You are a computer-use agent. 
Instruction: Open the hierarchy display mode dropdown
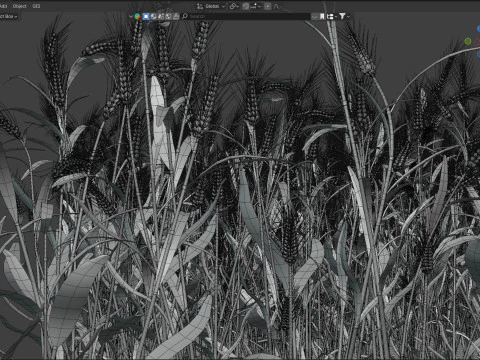tap(331, 16)
